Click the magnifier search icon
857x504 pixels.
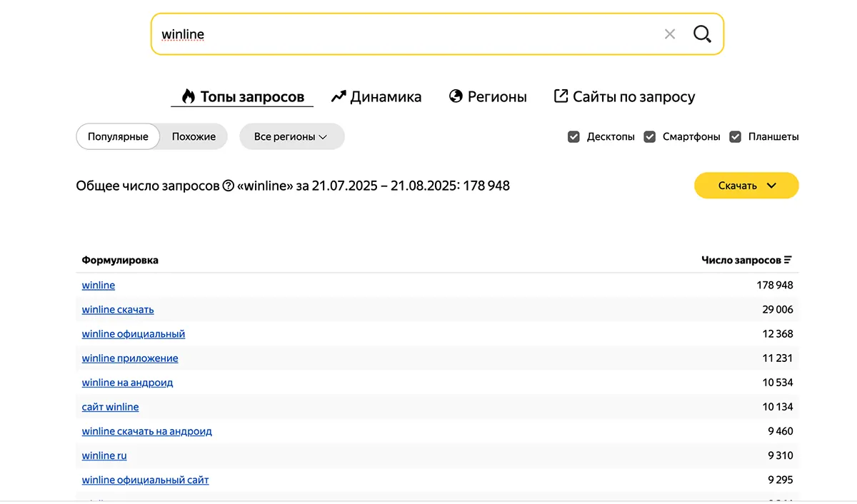[x=702, y=34]
